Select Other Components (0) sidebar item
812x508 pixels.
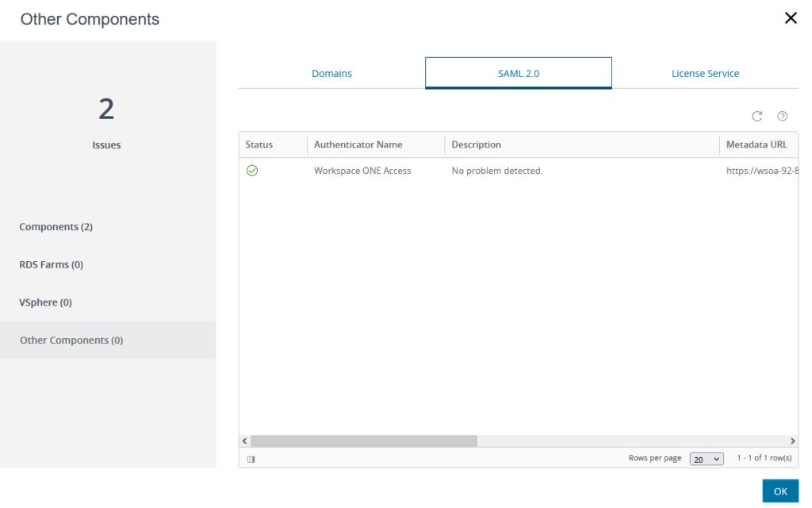click(71, 340)
